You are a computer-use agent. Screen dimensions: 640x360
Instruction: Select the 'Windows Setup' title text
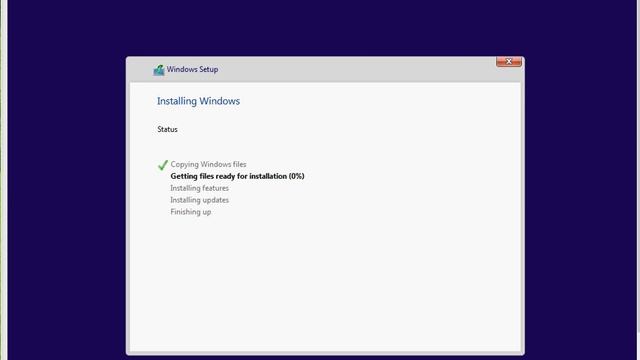[x=192, y=69]
